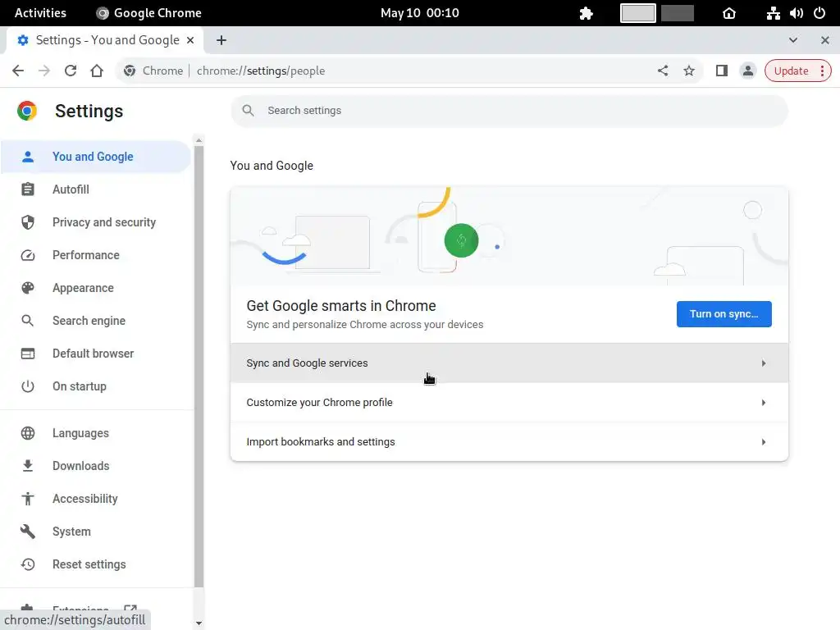Click the Turn on sync button
The height and width of the screenshot is (630, 840).
click(724, 314)
